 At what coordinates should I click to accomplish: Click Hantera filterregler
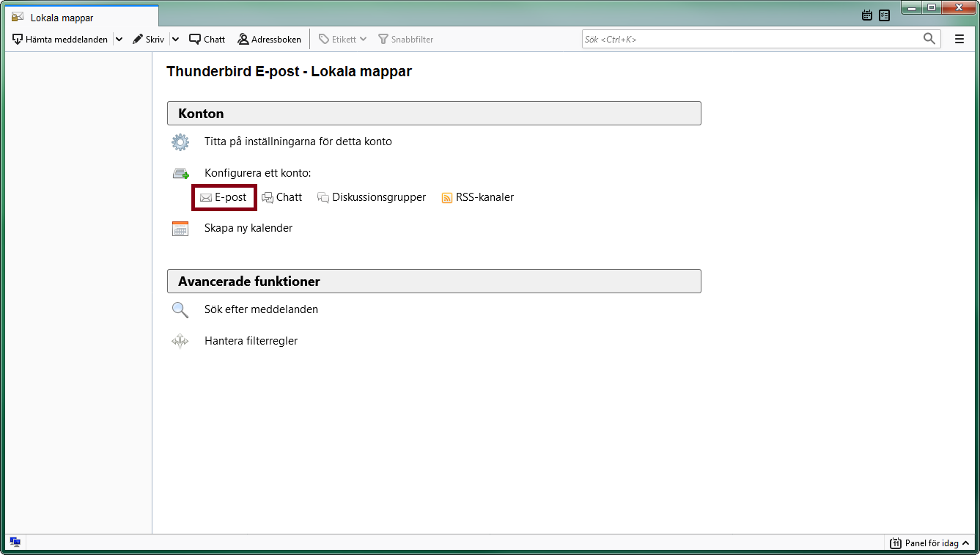point(251,341)
